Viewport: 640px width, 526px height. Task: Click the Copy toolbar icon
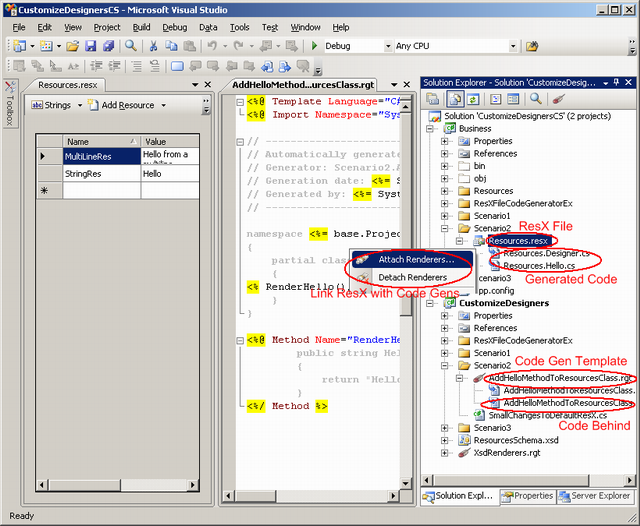point(171,46)
